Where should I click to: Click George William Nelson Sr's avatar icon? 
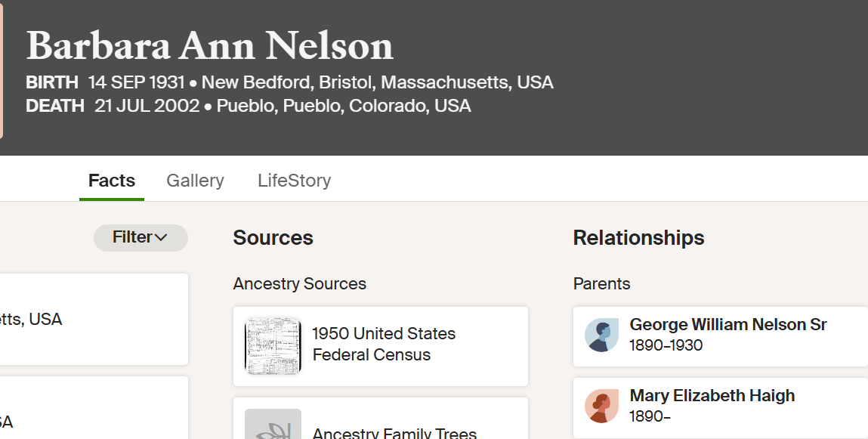click(x=602, y=335)
